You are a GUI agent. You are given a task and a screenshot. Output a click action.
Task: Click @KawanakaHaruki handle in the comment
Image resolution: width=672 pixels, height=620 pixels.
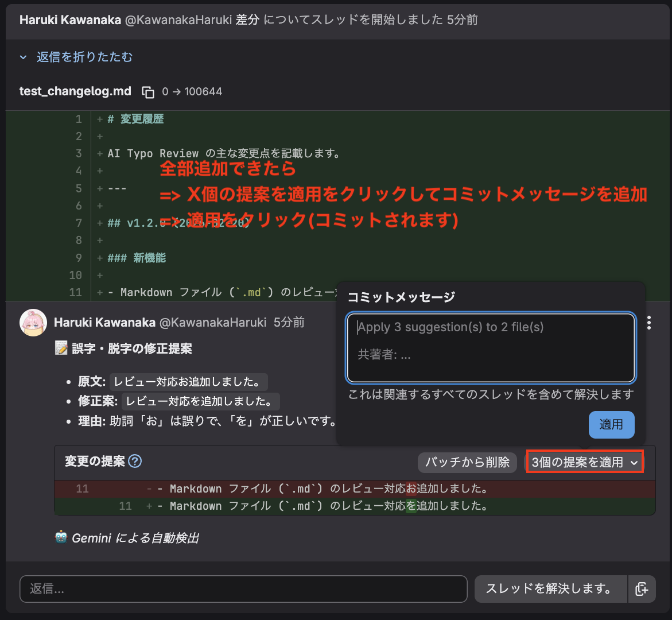click(212, 323)
